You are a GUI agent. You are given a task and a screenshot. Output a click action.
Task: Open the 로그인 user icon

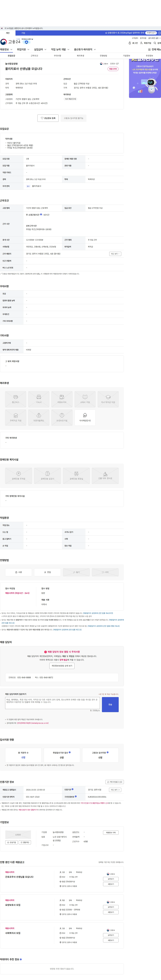tap(130, 43)
